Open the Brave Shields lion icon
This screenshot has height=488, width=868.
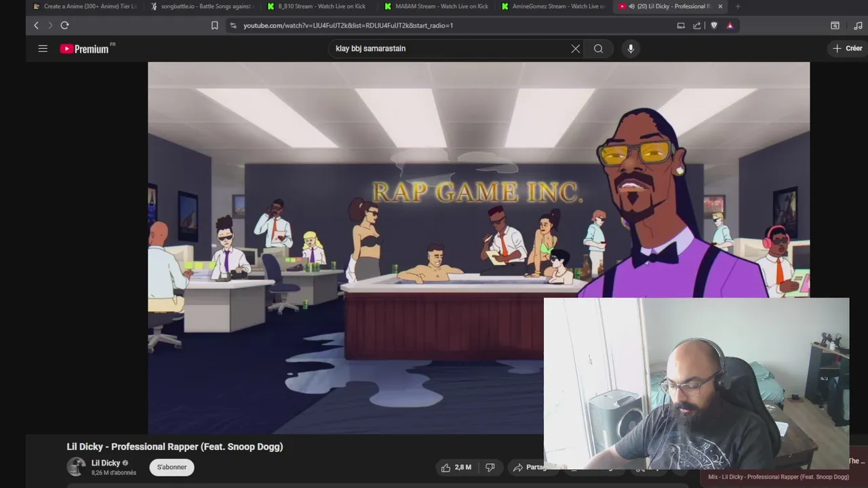point(714,25)
